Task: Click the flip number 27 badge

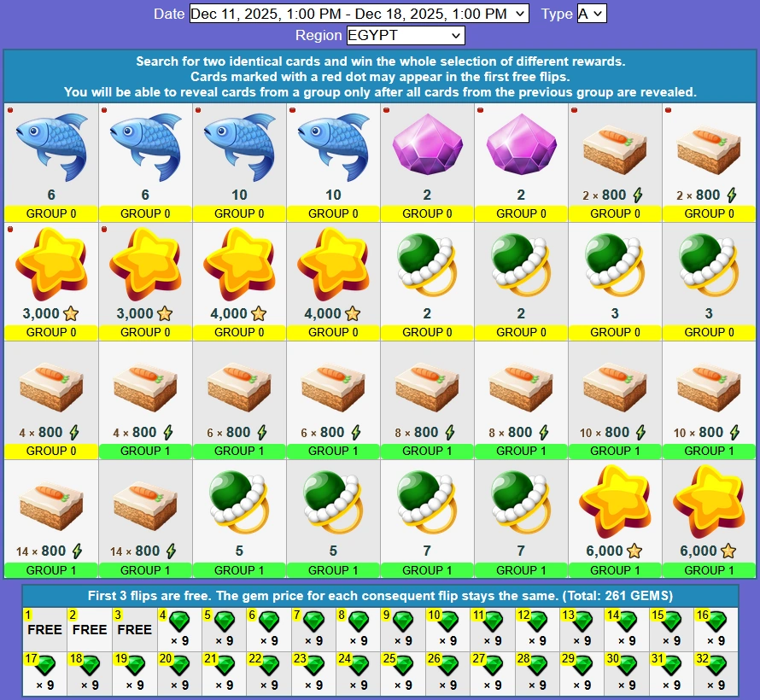Action: pyautogui.click(x=479, y=659)
